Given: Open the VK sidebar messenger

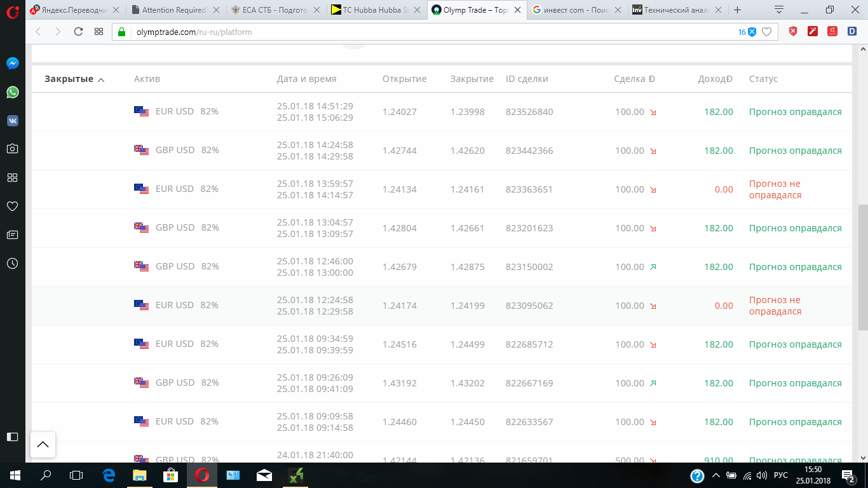Looking at the screenshot, I should click(x=12, y=121).
